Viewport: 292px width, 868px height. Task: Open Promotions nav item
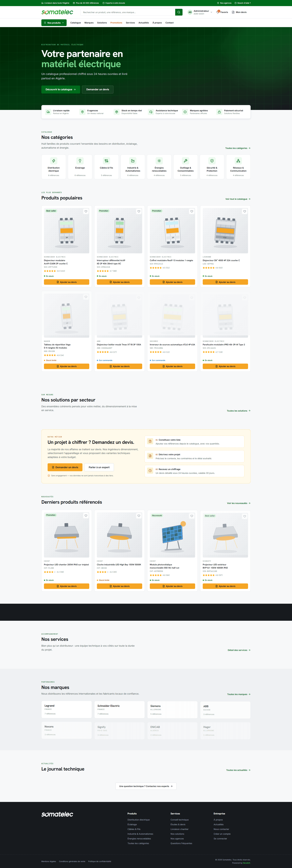tap(116, 23)
